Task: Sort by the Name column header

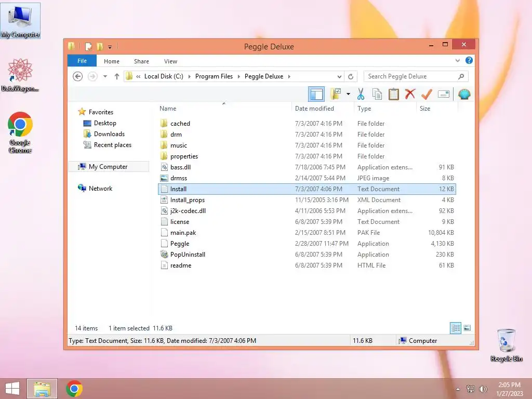Action: coord(168,109)
